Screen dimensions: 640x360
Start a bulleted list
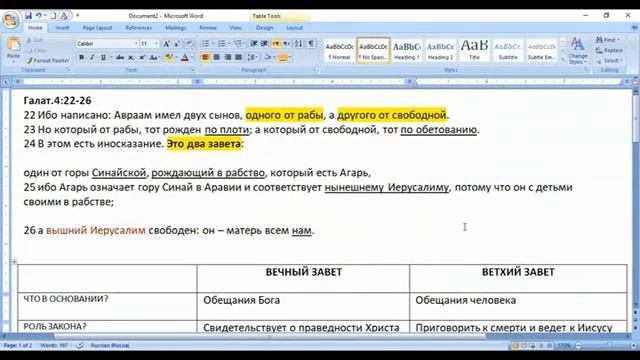click(x=206, y=44)
